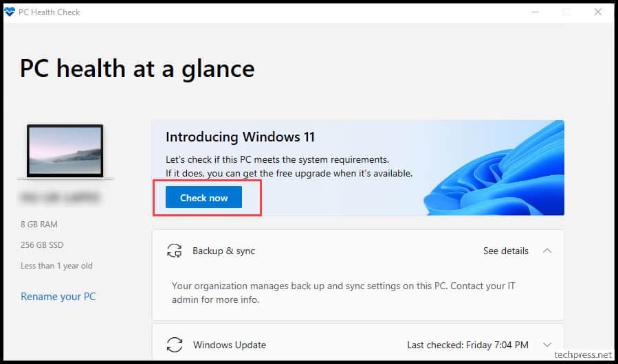Viewport: 618px width, 364px height.
Task: Click the 256 GB SSD spec
Action: click(x=42, y=245)
